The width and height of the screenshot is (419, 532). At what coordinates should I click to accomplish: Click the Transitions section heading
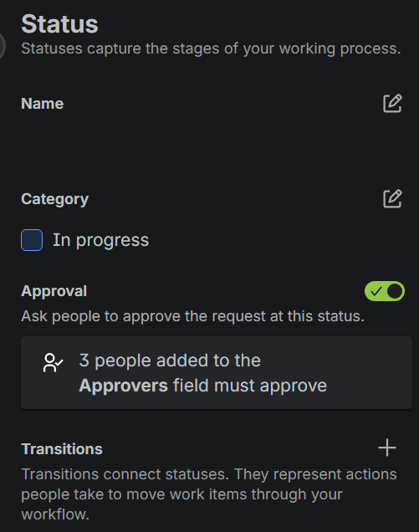(x=62, y=449)
